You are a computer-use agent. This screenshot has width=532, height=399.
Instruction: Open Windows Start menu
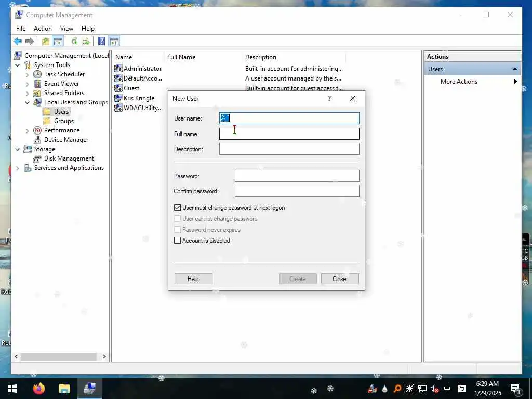tap(12, 389)
